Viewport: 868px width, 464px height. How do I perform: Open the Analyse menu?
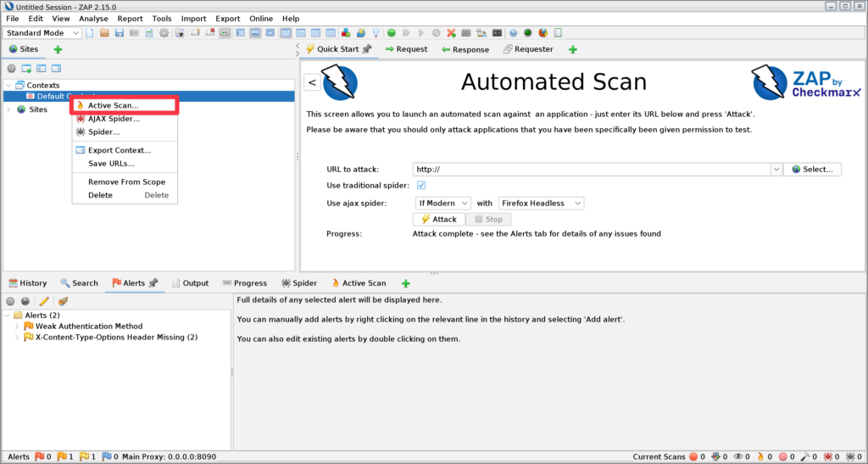click(93, 19)
